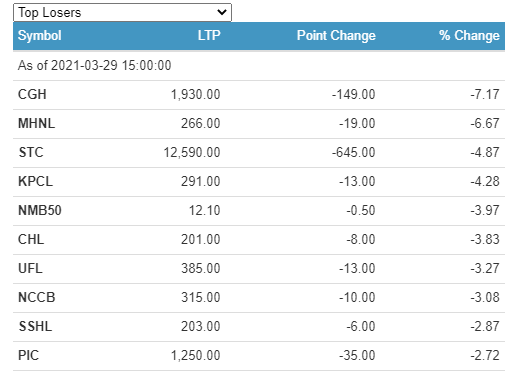
Task: Open the Top Losers dropdown
Action: [122, 13]
